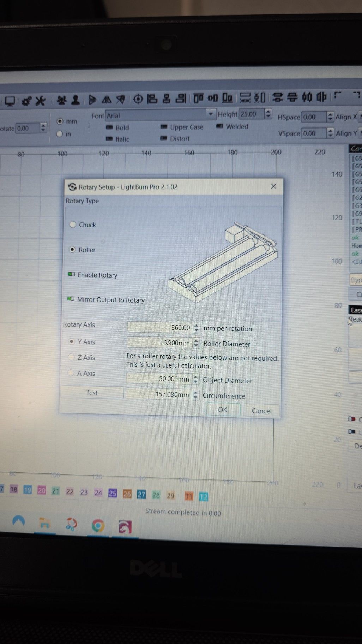The image size is (362, 644).
Task: Click the Circumference spinner arrows
Action: pyautogui.click(x=195, y=395)
